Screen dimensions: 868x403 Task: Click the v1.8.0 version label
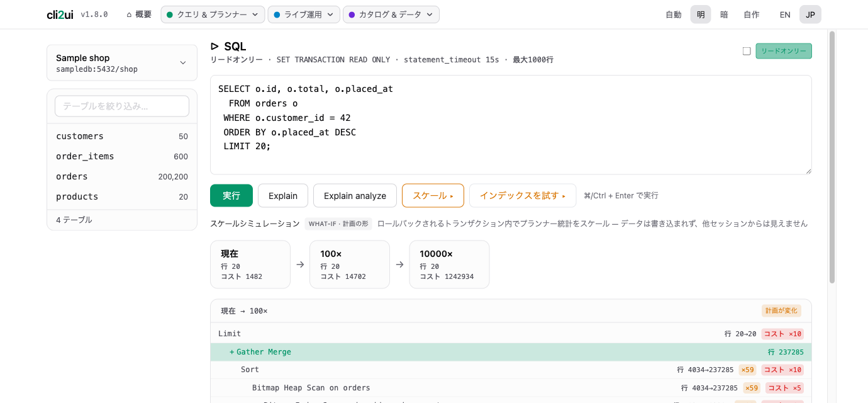(x=94, y=14)
